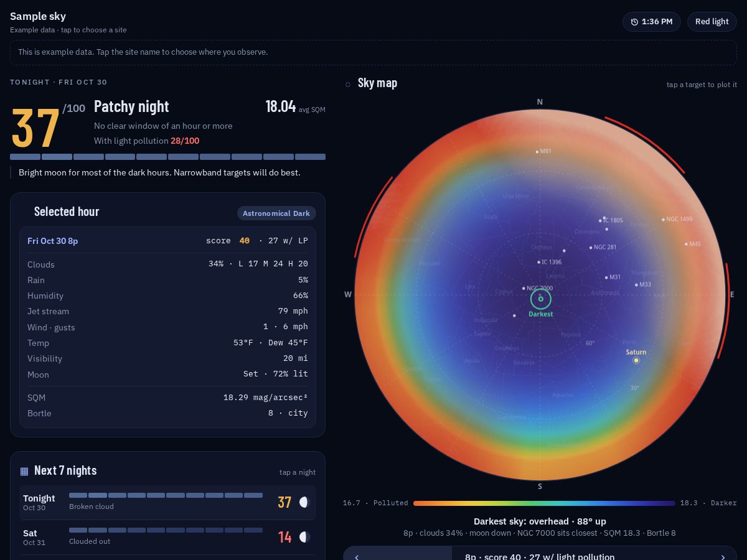Click the Wind gusts 1 · 6 mph value
747x560 pixels.
pyautogui.click(x=286, y=327)
